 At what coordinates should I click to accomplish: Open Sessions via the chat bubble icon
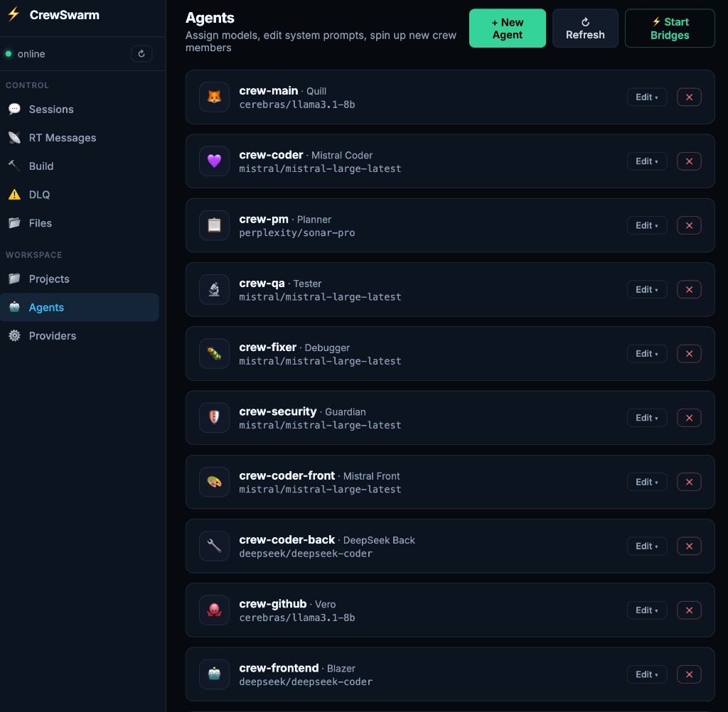(x=14, y=109)
